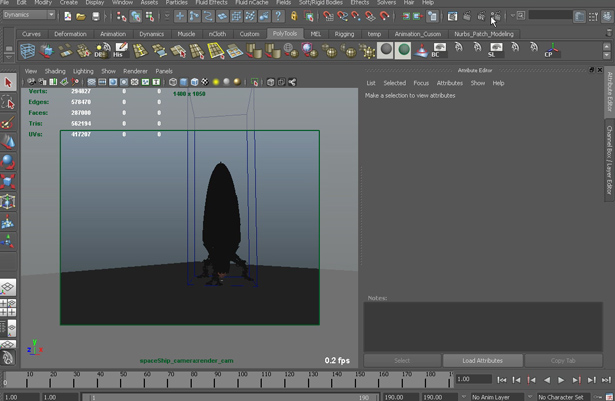Open viewport Shading menu
The width and height of the screenshot is (615, 401).
(55, 71)
